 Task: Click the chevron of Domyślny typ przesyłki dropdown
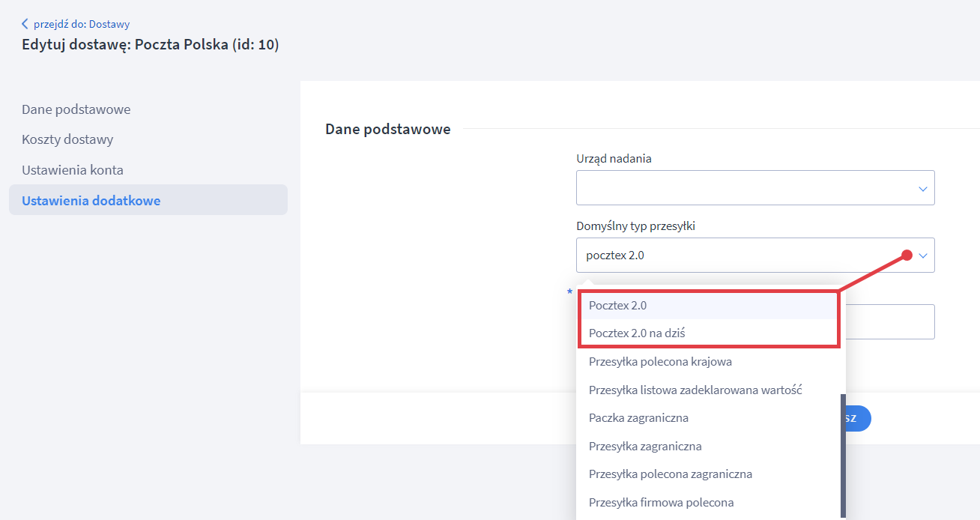[x=923, y=256]
